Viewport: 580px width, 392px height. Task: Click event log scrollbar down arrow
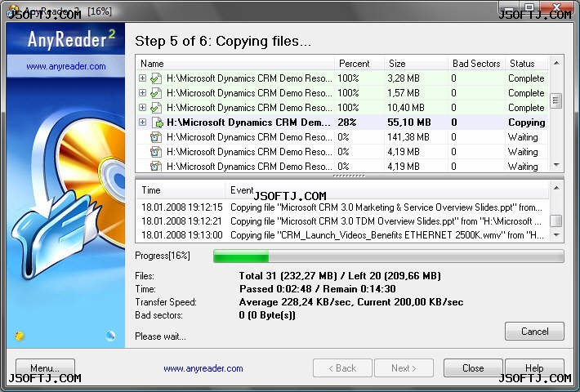pyautogui.click(x=556, y=235)
